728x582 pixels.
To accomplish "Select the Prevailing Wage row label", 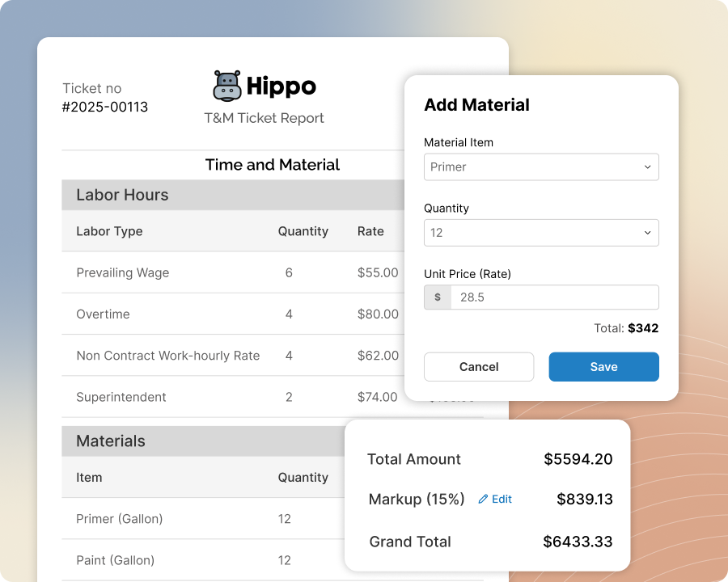I will point(123,272).
